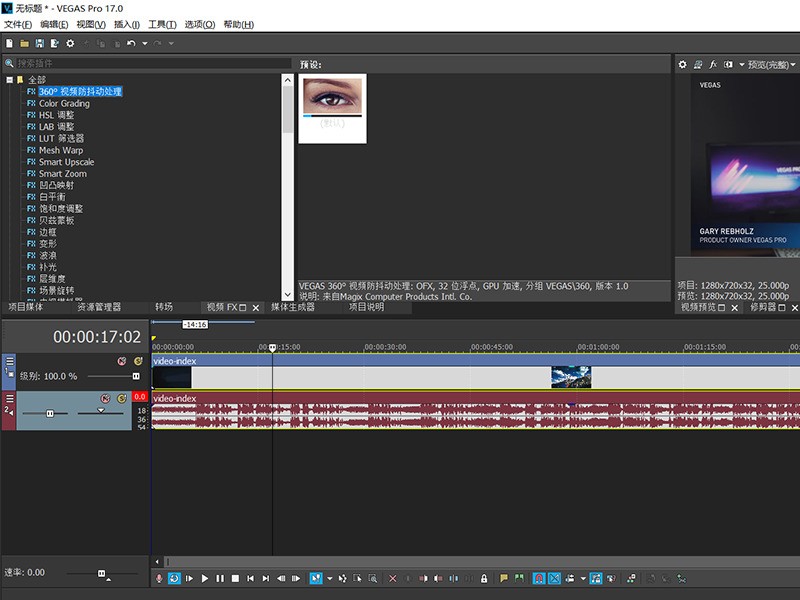The image size is (800, 600).
Task: Click the Play button in transport bar
Action: pyautogui.click(x=205, y=578)
